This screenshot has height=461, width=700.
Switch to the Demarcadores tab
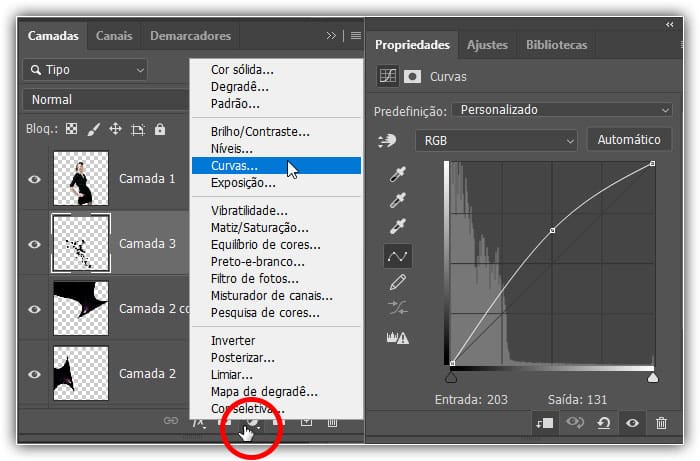coord(191,36)
